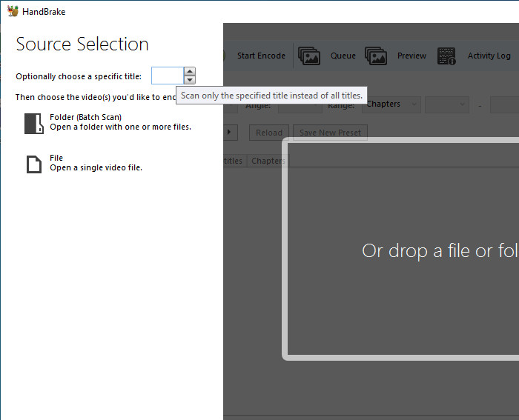Open the Activity Log icon
Image resolution: width=519 pixels, height=420 pixels.
click(447, 56)
